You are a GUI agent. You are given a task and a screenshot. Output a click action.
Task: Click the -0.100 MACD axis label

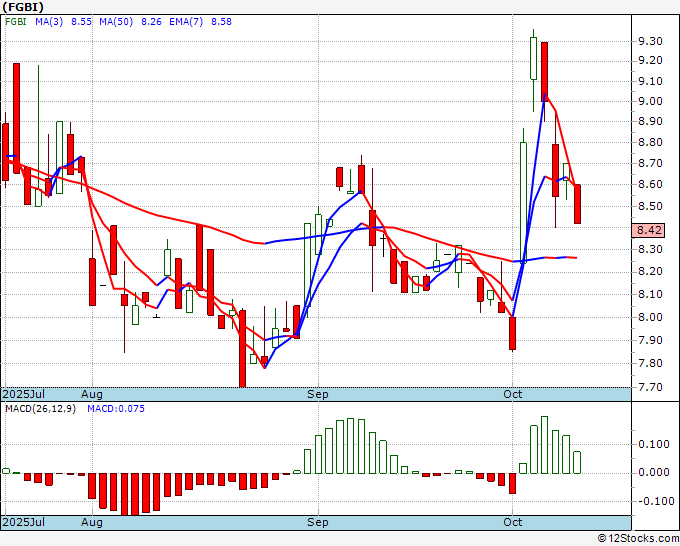pyautogui.click(x=654, y=501)
